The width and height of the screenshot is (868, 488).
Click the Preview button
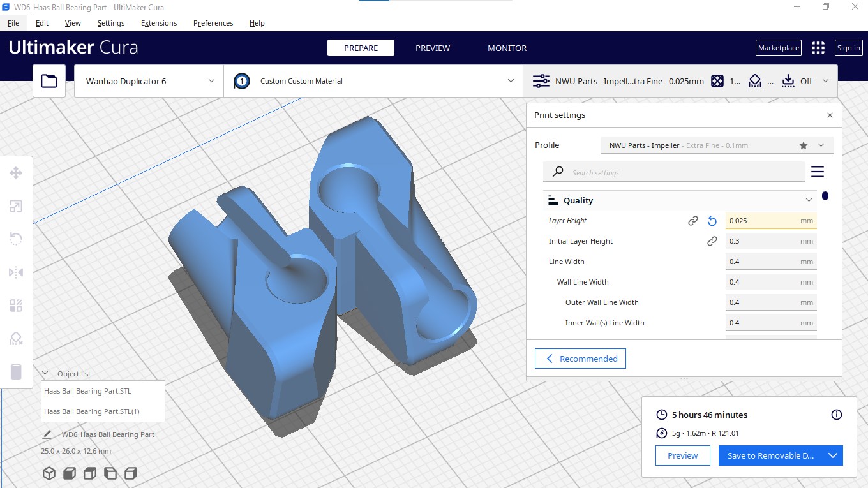pyautogui.click(x=683, y=455)
